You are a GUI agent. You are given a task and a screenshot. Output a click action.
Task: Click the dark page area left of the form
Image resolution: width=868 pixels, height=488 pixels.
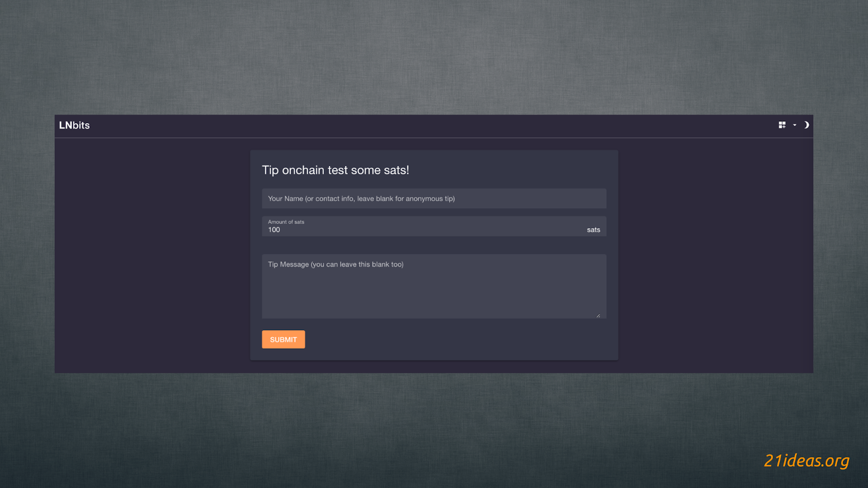pos(152,255)
